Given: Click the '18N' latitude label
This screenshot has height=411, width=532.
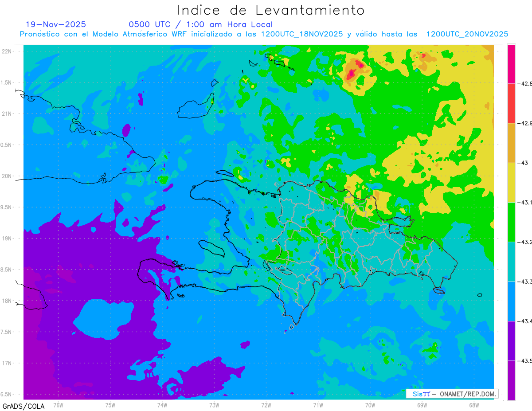Looking at the screenshot, I should point(8,301).
